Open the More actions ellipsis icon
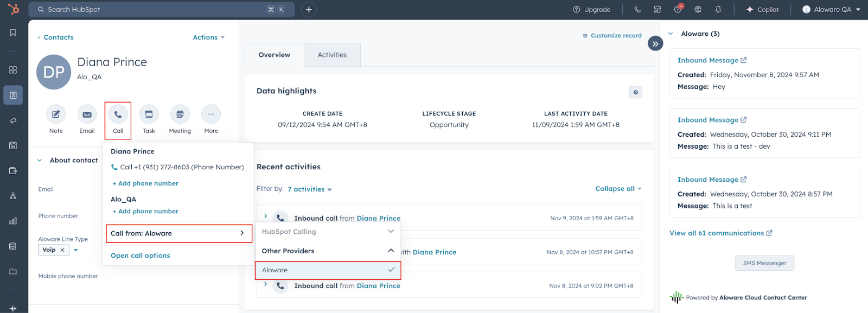 pyautogui.click(x=211, y=114)
